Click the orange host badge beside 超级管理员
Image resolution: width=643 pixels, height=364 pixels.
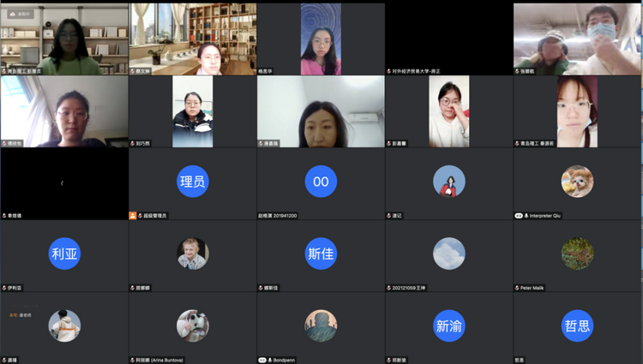coord(133,216)
